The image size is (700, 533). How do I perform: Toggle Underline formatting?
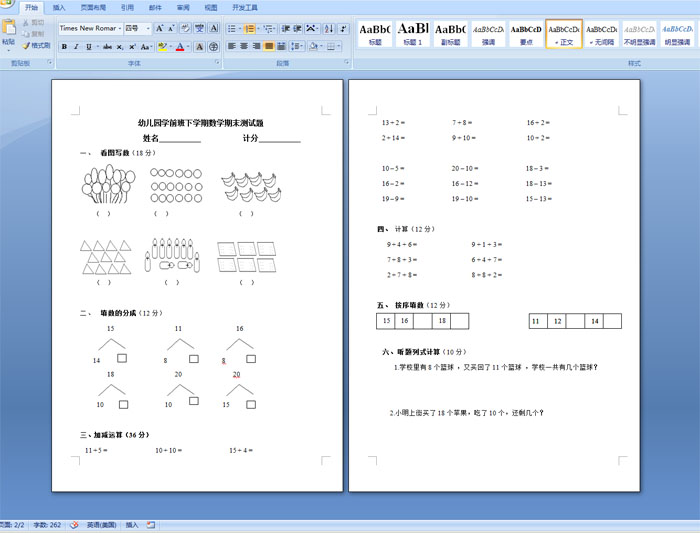[x=88, y=46]
